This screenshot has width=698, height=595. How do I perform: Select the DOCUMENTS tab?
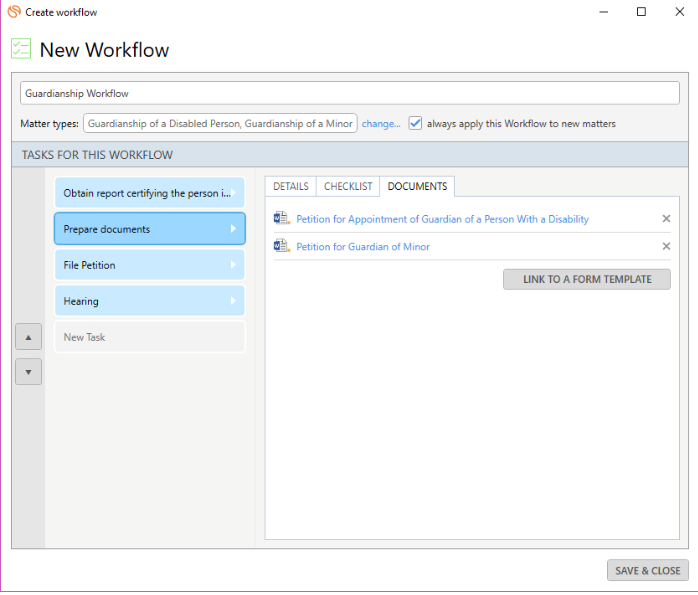pyautogui.click(x=417, y=186)
